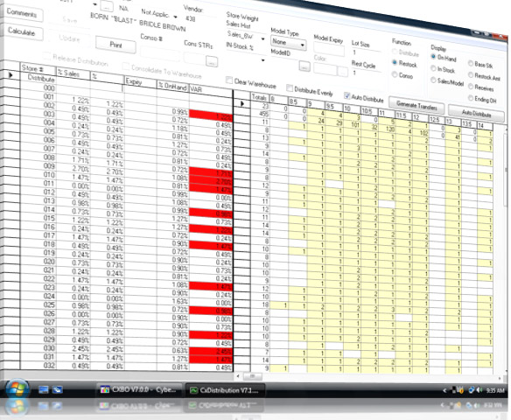Select Ending OH display option

pos(471,98)
